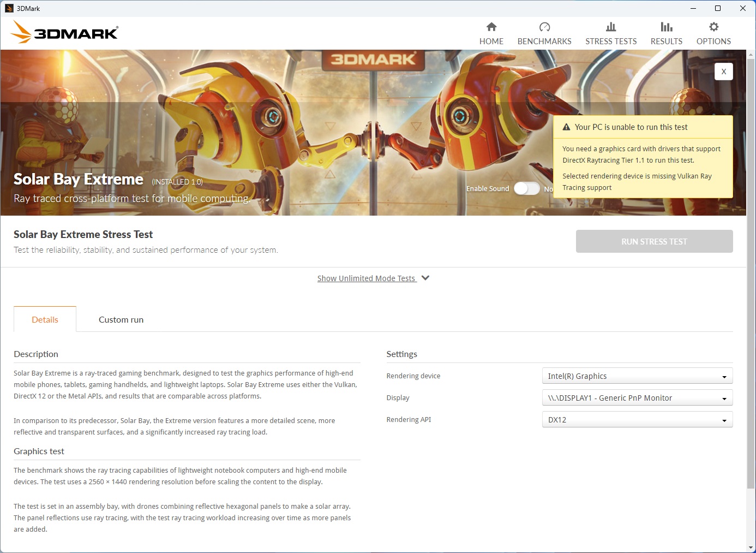
Task: Open the HOME navigation icon
Action: [x=491, y=27]
